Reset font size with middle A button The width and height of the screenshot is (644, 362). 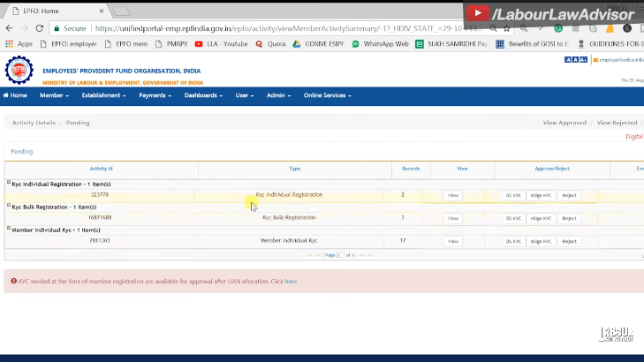tap(575, 60)
